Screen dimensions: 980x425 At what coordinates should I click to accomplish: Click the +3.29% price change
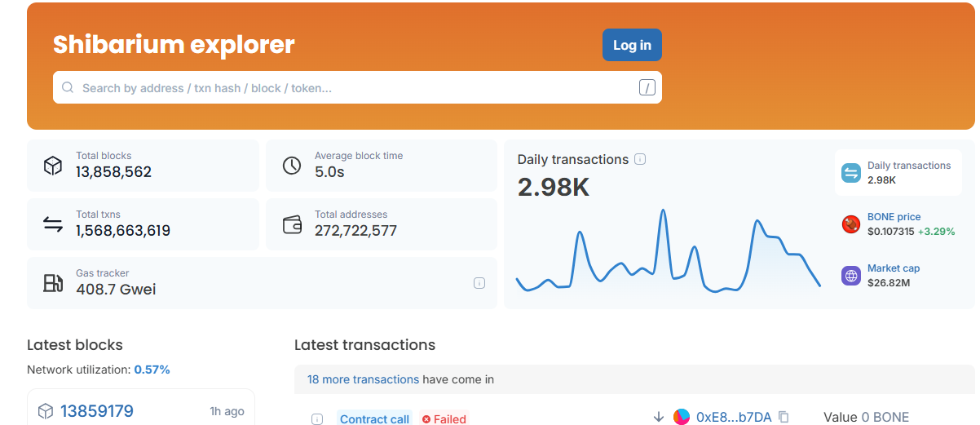[936, 231]
